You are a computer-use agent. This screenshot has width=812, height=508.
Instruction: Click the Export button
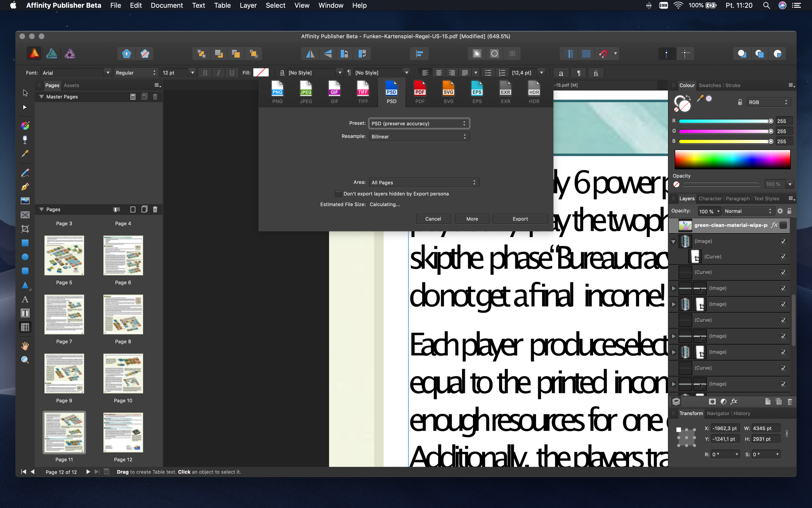520,219
